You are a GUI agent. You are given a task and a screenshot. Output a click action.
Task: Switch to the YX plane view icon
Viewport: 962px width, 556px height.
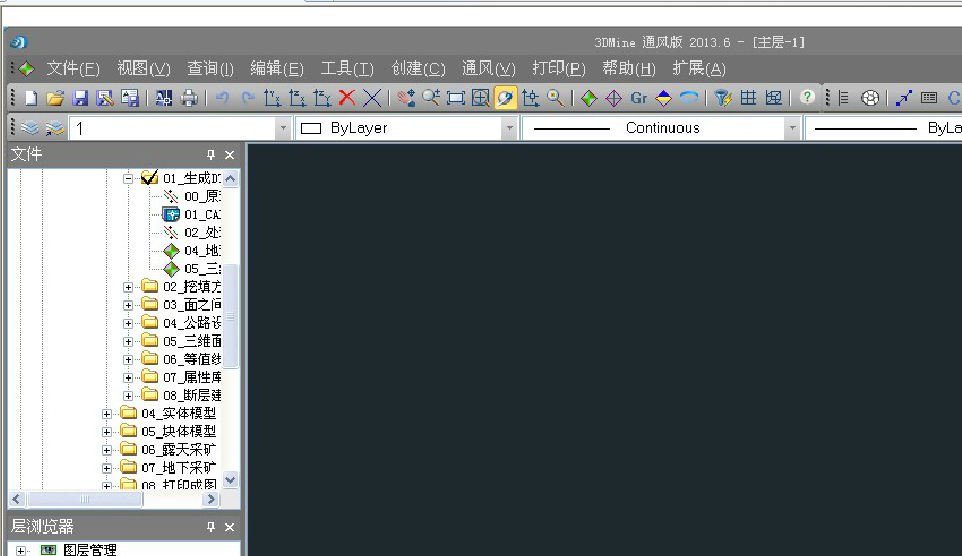pos(272,98)
